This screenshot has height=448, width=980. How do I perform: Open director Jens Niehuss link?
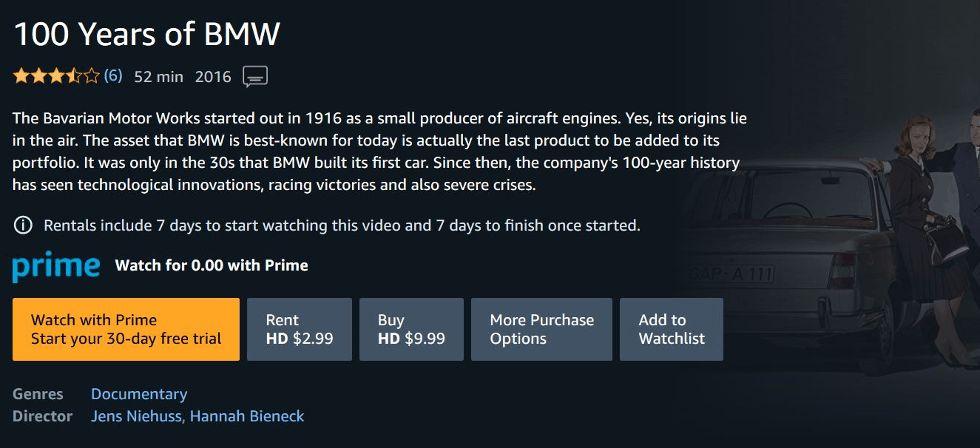136,416
